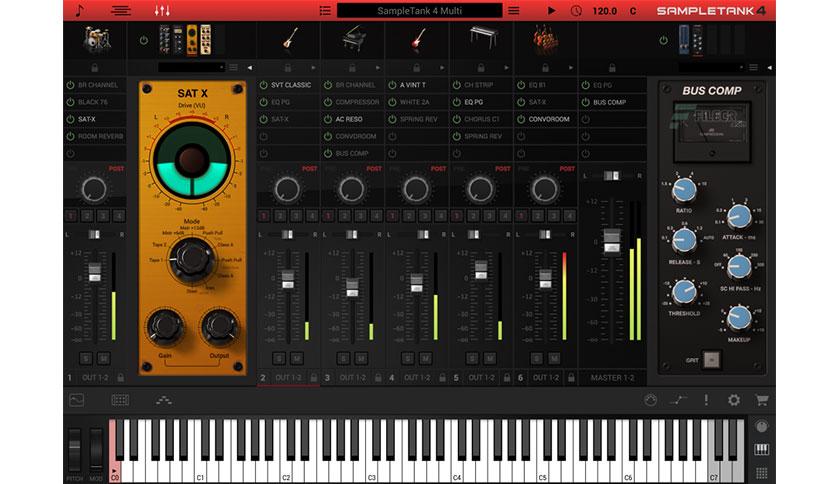Mute channel 6 with M button
The width and height of the screenshot is (836, 484).
554,358
